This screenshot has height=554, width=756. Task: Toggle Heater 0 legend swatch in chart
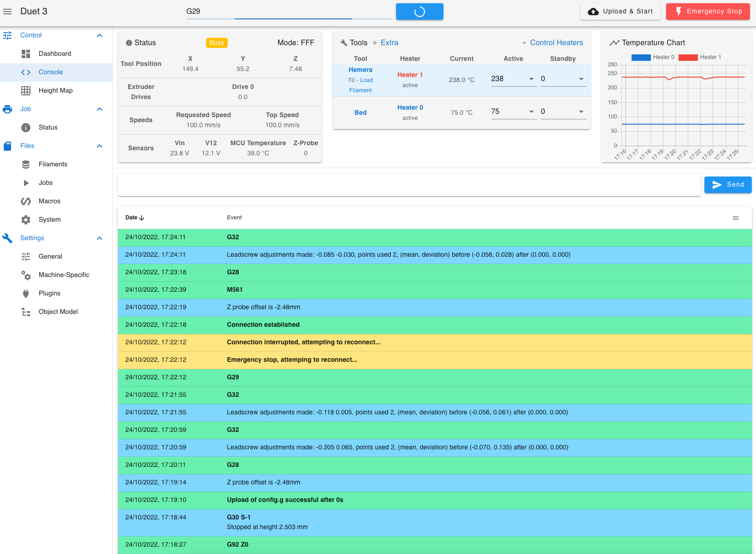[x=641, y=57]
